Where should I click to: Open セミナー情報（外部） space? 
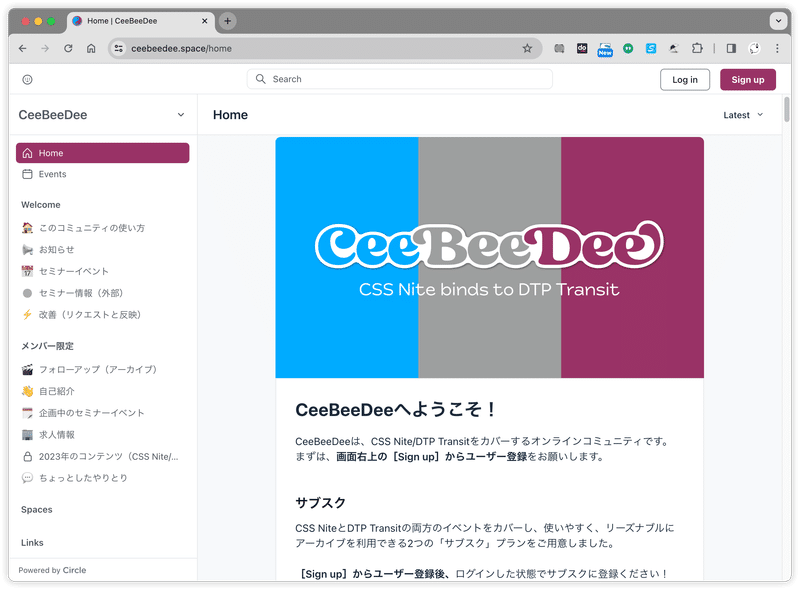click(103, 293)
